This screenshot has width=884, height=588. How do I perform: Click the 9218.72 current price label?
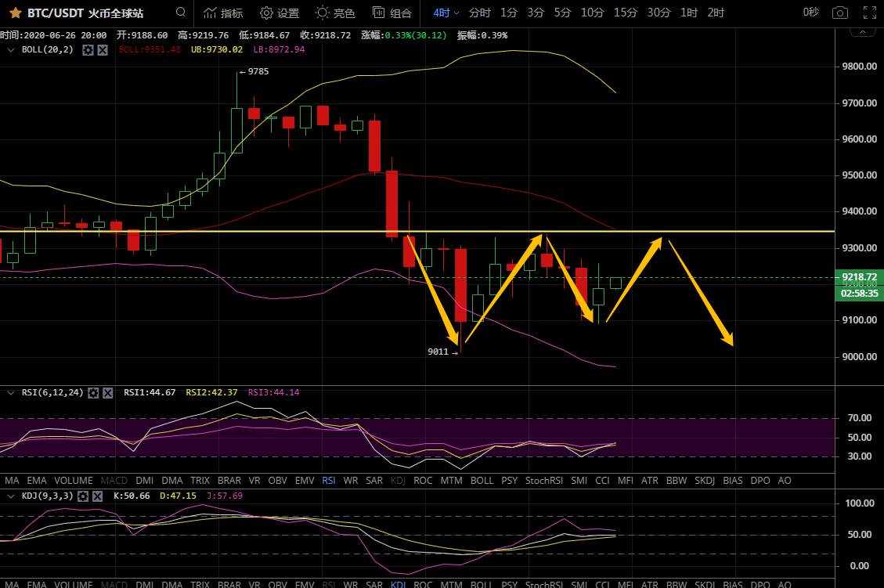(858, 277)
